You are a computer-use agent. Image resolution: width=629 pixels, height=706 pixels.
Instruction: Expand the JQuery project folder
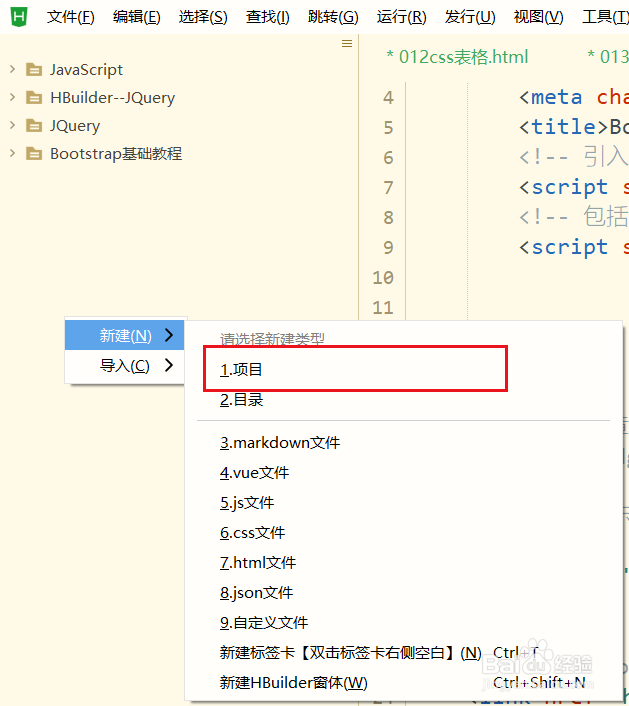(13, 125)
